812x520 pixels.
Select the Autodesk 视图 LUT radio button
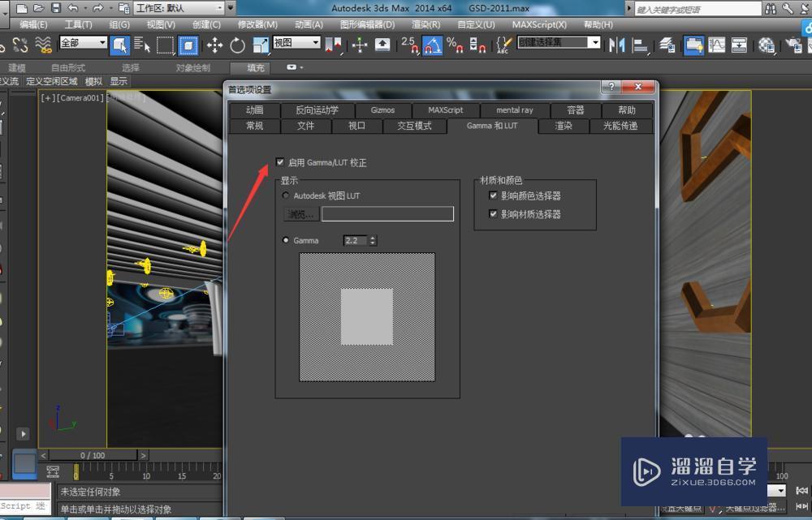click(285, 196)
